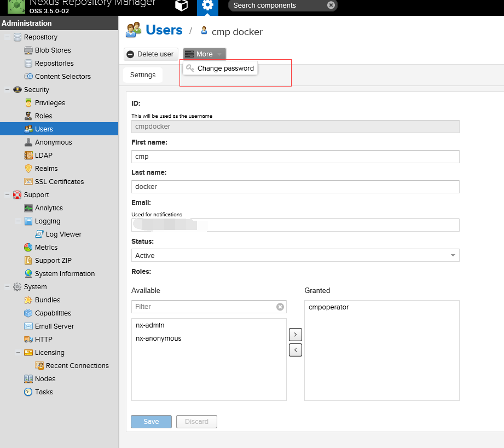Click the Tasks clock icon
The height and width of the screenshot is (448, 504).
click(28, 392)
